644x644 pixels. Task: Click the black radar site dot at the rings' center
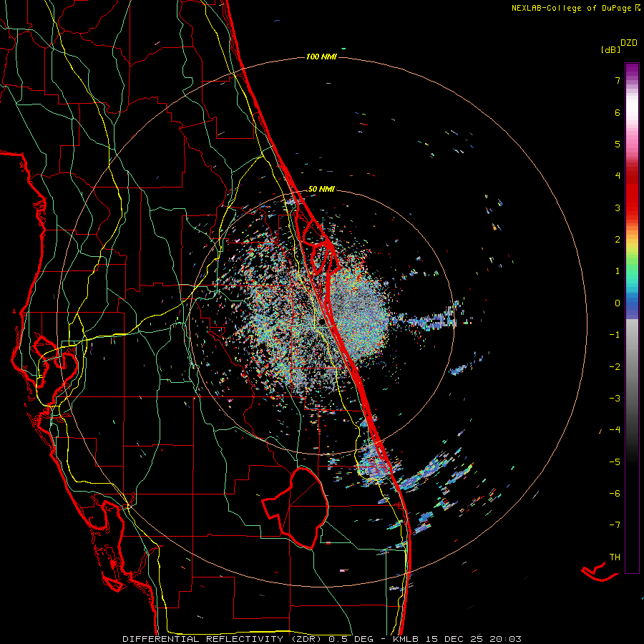[321, 321]
